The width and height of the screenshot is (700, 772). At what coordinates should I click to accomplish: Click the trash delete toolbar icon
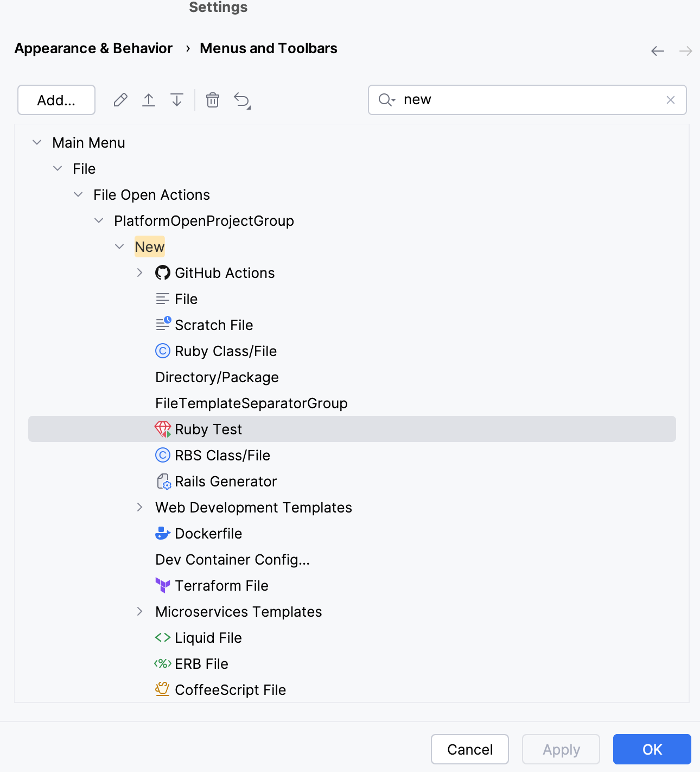click(x=213, y=100)
